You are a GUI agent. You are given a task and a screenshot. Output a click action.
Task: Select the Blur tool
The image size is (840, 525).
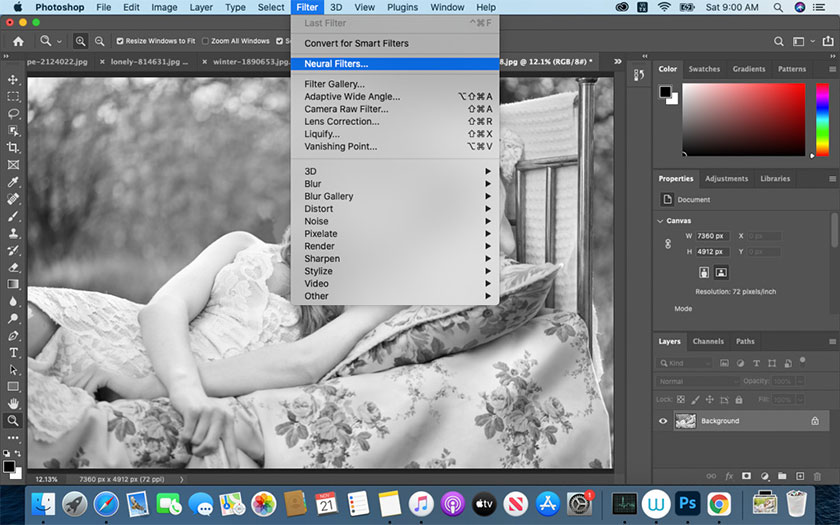13,302
